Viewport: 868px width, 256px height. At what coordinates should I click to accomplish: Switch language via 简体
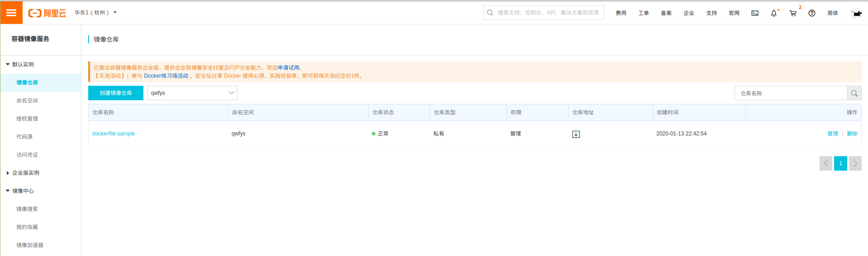833,13
